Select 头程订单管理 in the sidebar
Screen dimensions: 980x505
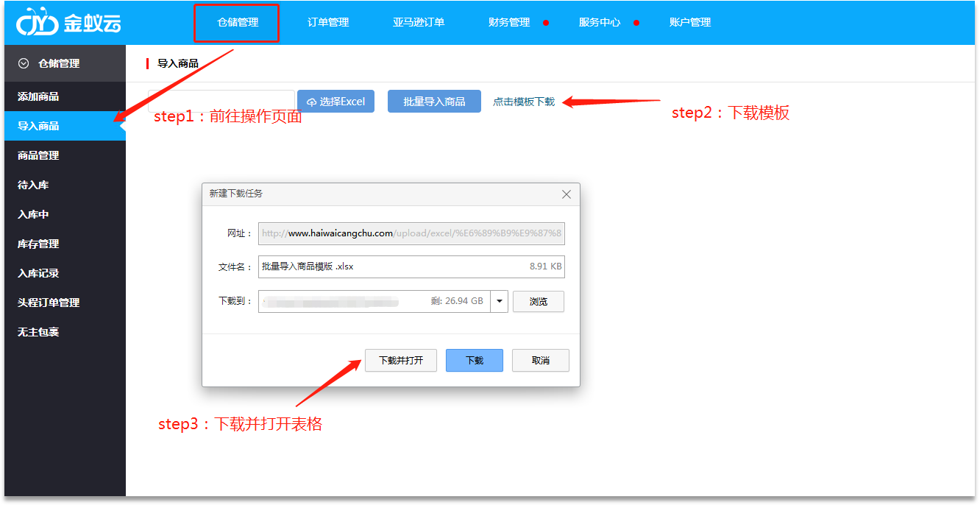49,303
